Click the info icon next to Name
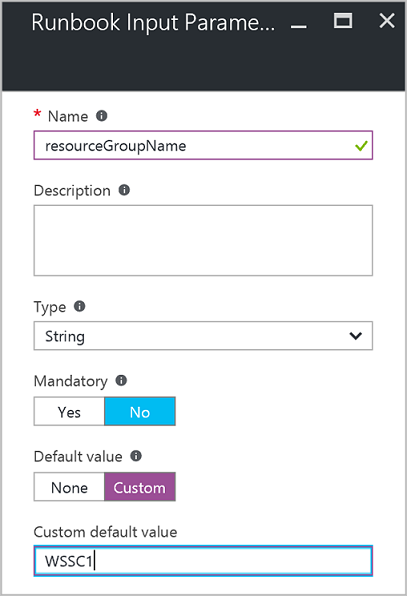This screenshot has width=407, height=596. pyautogui.click(x=101, y=116)
